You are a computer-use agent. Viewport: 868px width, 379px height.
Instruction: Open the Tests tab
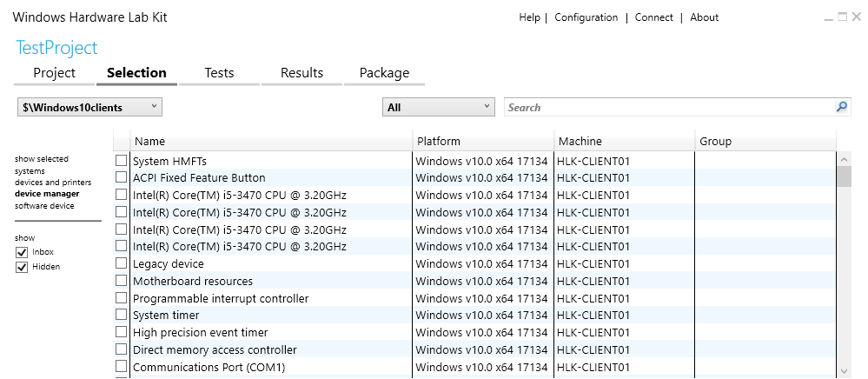[x=219, y=73]
